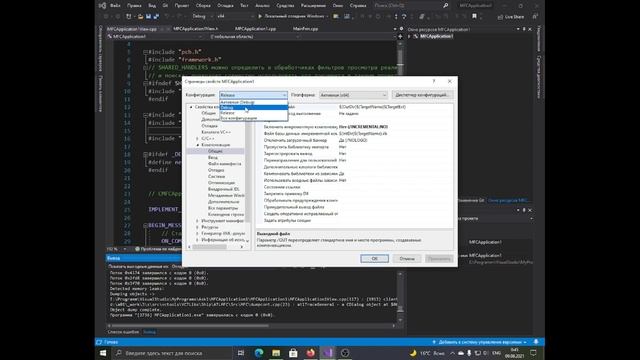
Task: Open the Windows Start menu
Action: tap(103, 353)
